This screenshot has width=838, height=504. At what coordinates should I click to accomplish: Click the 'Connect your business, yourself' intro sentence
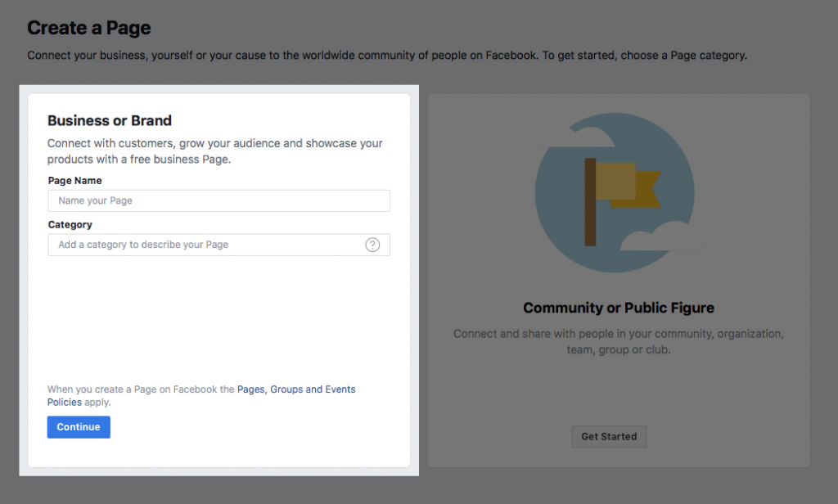387,56
